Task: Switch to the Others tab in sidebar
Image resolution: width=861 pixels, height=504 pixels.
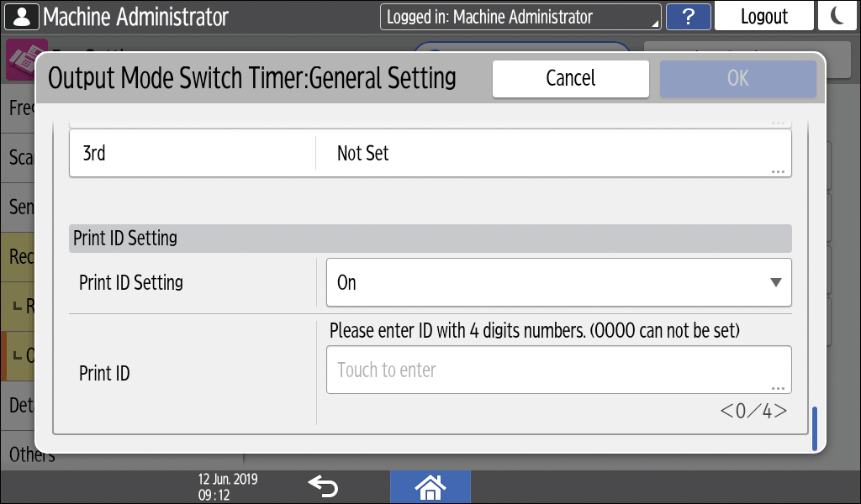Action: coord(32,454)
